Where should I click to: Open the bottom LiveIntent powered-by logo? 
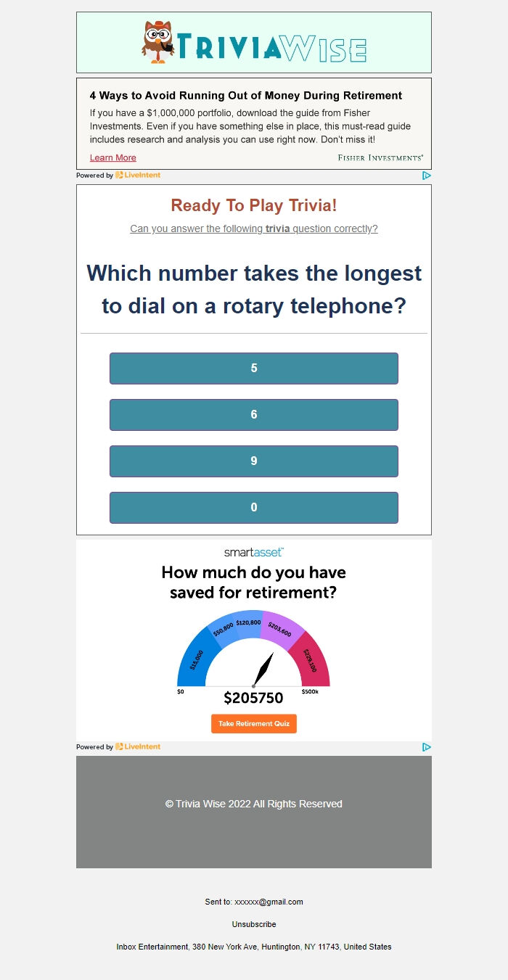[x=138, y=747]
